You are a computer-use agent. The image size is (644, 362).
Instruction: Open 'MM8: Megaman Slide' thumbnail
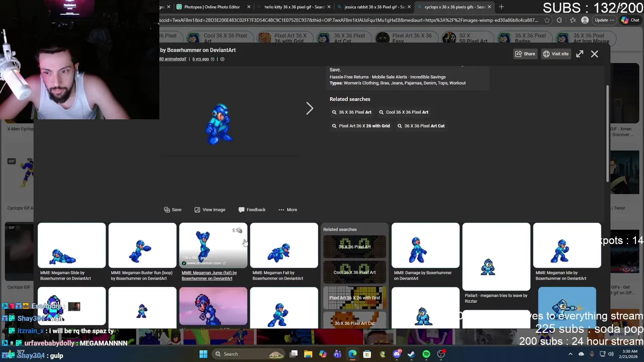[71, 245]
